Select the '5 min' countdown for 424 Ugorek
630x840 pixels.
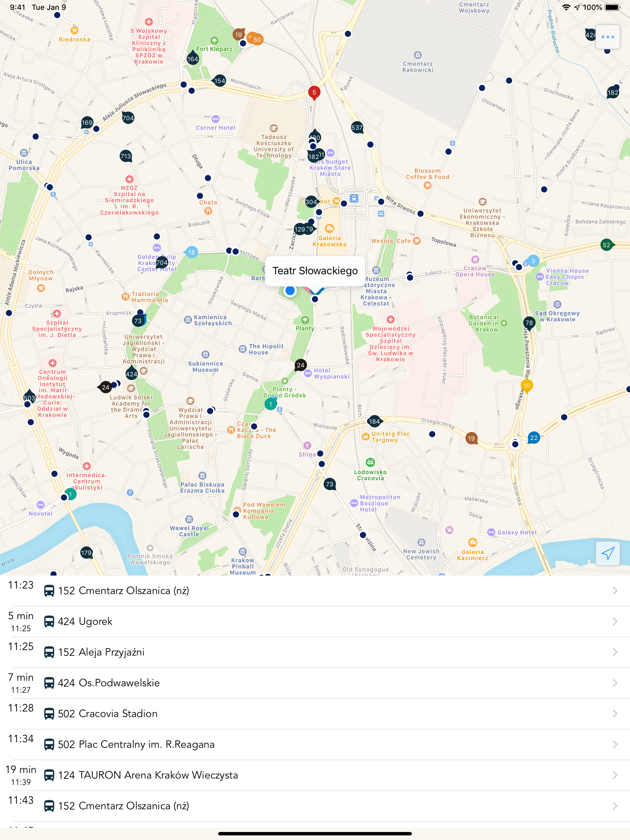[21, 616]
